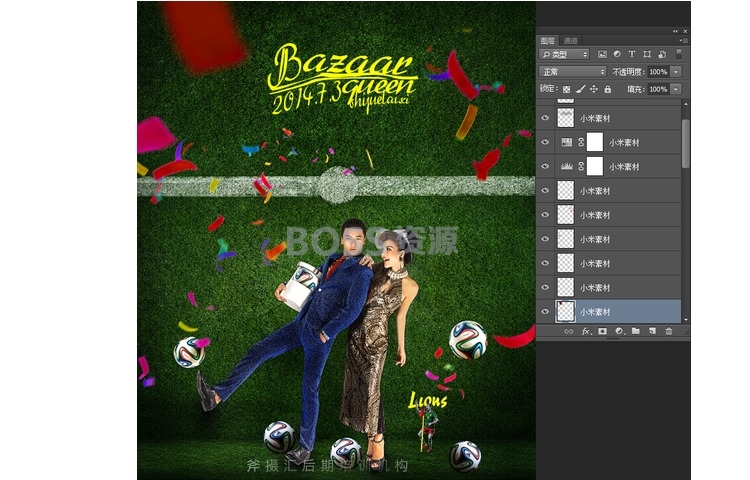The width and height of the screenshot is (750, 480).
Task: Click the gradient map adjustment layer icon
Action: pos(566,142)
